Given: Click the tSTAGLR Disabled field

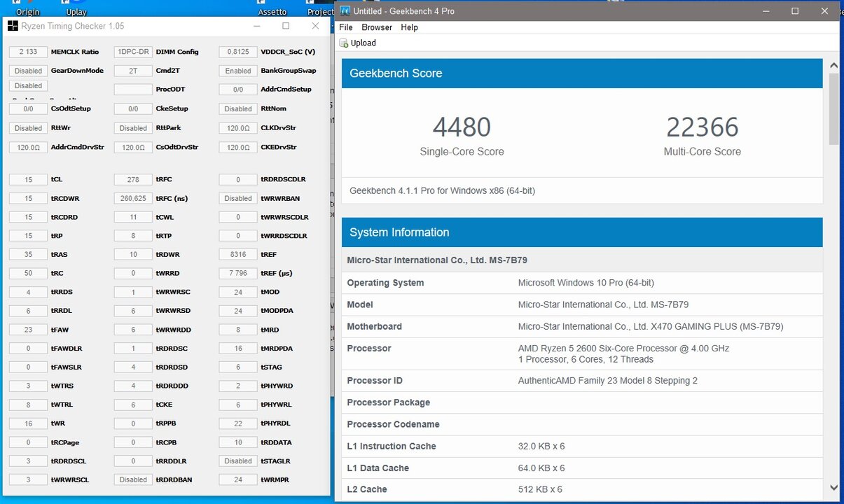Looking at the screenshot, I should tap(238, 461).
